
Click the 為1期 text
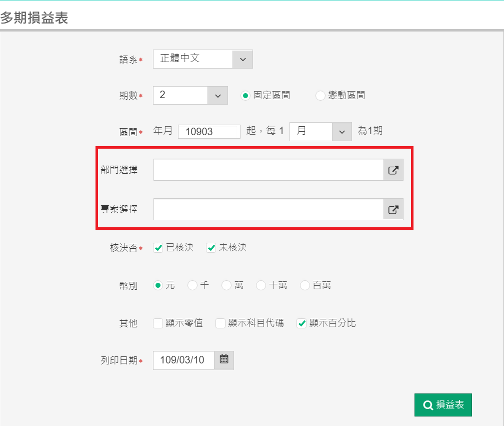point(370,131)
